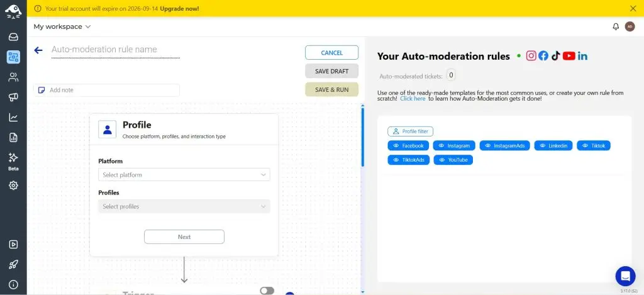Image resolution: width=644 pixels, height=295 pixels.
Task: Click the SAVE & RUN button
Action: pyautogui.click(x=332, y=89)
